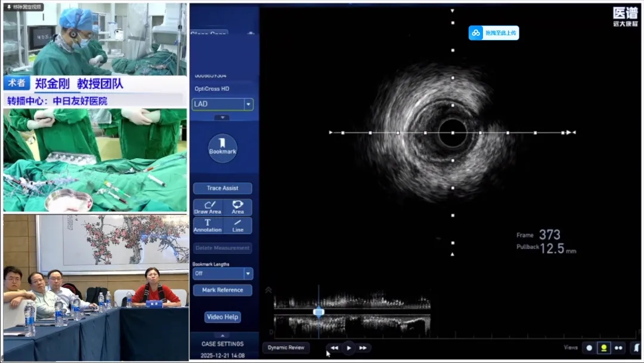Screen dimensions: 644x363
Task: Click the round Bookmark button
Action: 222,148
